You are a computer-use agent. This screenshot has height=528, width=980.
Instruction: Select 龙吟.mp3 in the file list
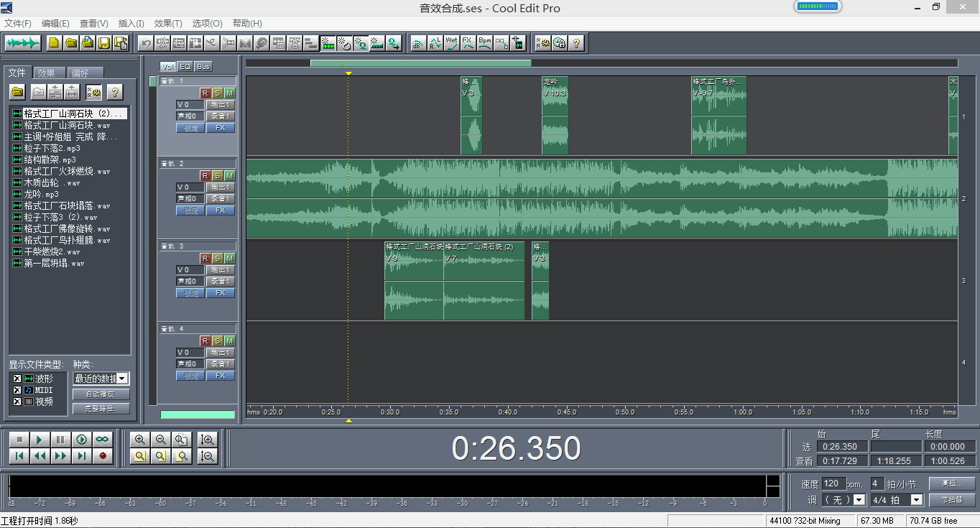pyautogui.click(x=42, y=194)
